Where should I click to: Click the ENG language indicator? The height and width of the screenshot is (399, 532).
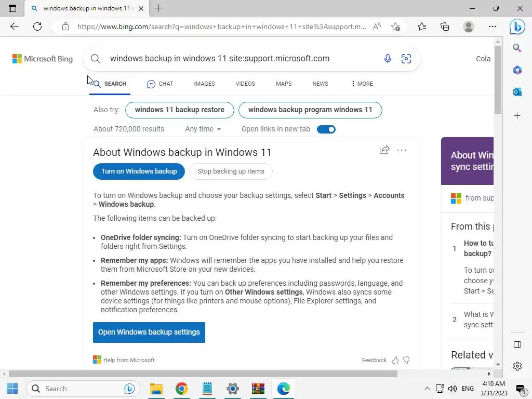(468, 389)
